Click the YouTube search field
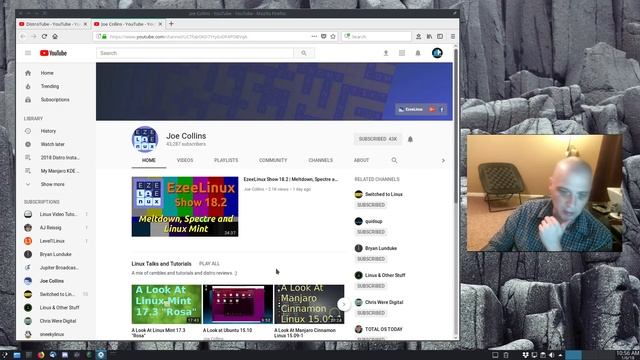Image resolution: width=640 pixels, height=360 pixels. pos(195,53)
